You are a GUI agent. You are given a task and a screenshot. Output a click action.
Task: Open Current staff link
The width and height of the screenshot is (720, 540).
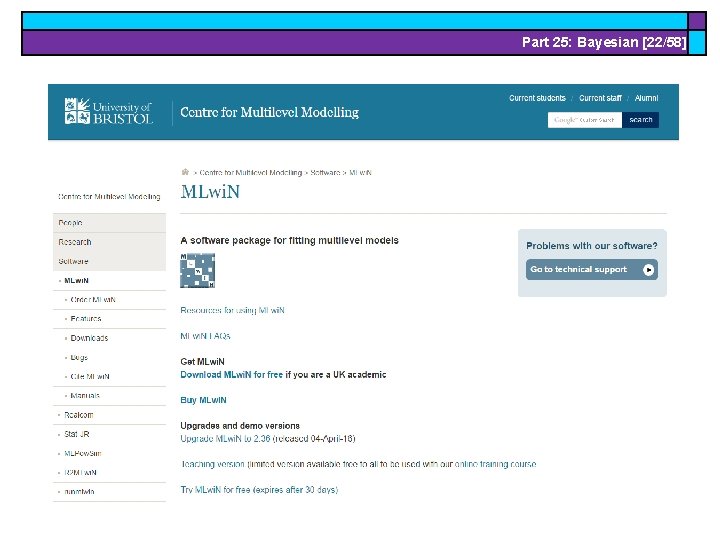coord(600,98)
